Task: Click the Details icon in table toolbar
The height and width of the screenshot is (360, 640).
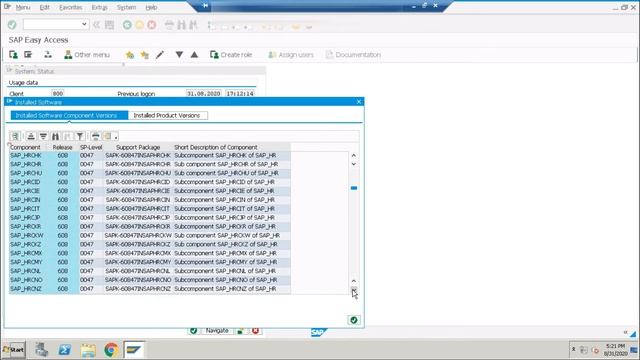Action: click(15, 136)
